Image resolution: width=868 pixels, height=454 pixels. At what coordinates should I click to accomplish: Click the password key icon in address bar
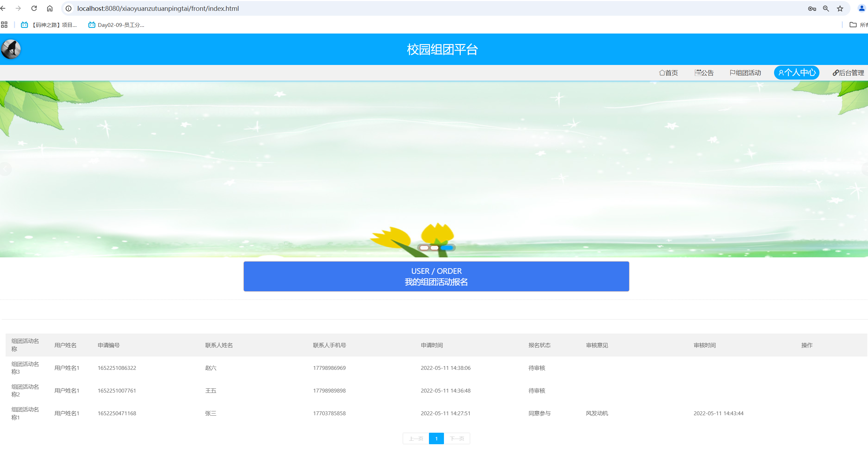[x=812, y=8]
